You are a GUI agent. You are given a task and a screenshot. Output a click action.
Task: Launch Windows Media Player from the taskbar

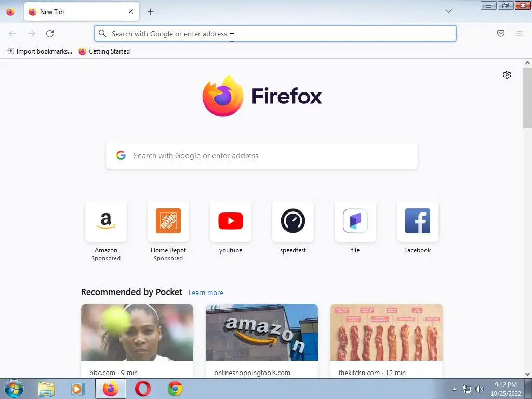pos(78,389)
